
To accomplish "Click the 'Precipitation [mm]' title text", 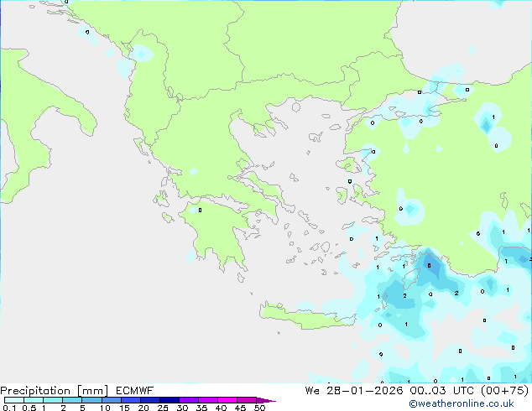I will coord(55,391).
